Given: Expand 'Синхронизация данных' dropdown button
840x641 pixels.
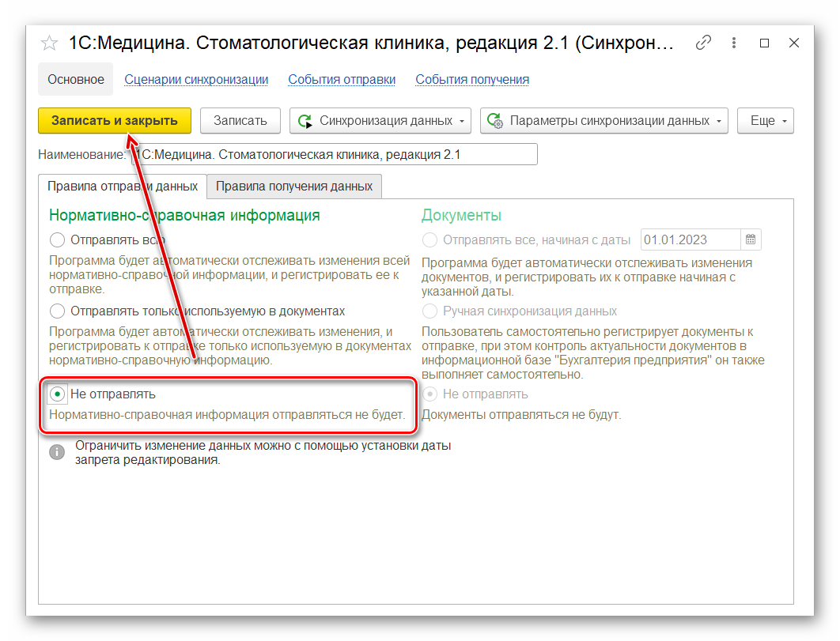Looking at the screenshot, I should coord(380,121).
